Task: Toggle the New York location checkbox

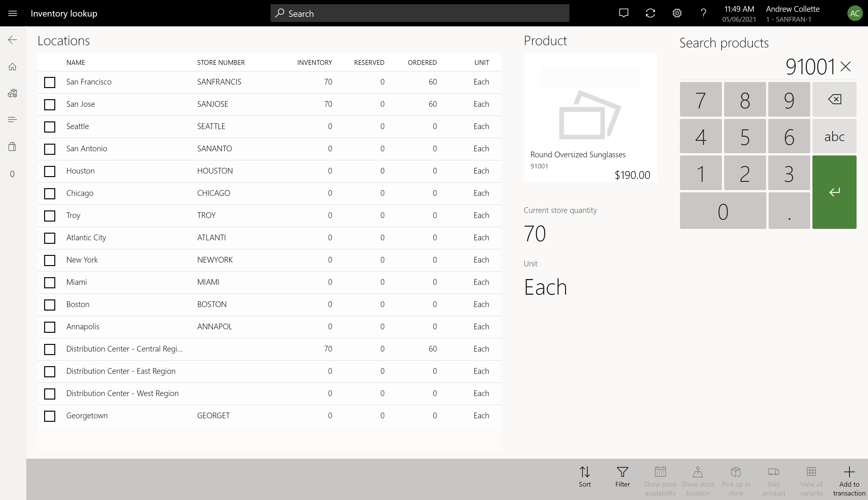Action: click(x=50, y=260)
